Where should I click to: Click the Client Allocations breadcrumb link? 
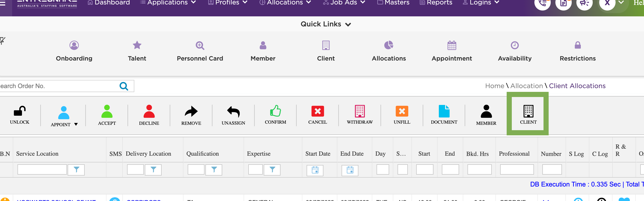pos(577,86)
